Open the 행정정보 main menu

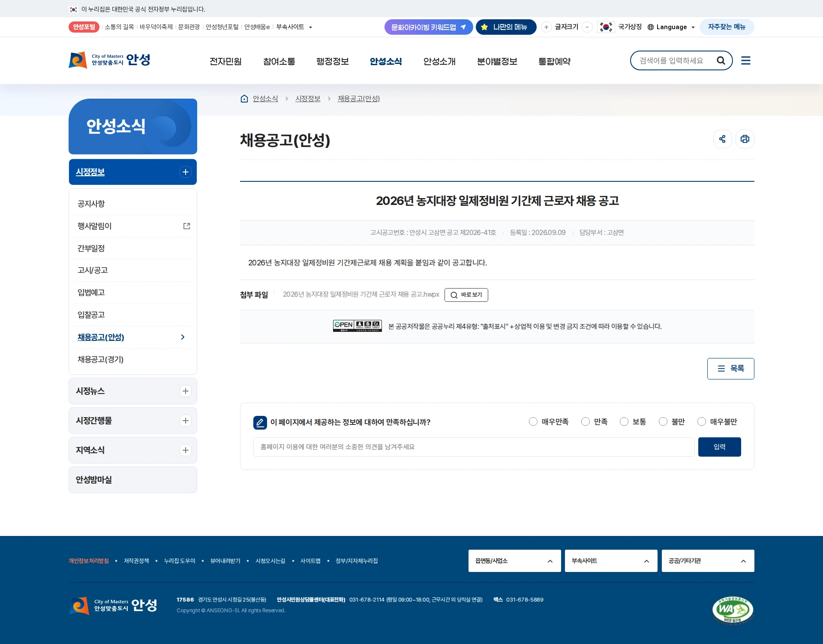(332, 61)
